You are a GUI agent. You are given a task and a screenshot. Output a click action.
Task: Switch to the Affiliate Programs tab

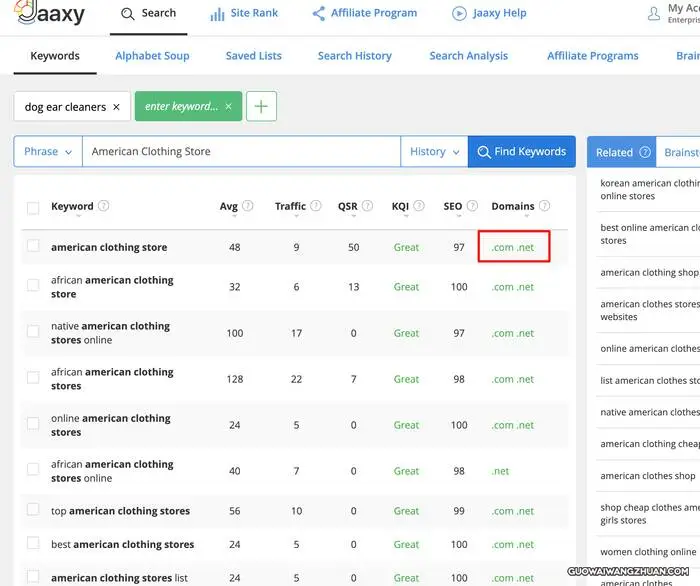tap(593, 56)
